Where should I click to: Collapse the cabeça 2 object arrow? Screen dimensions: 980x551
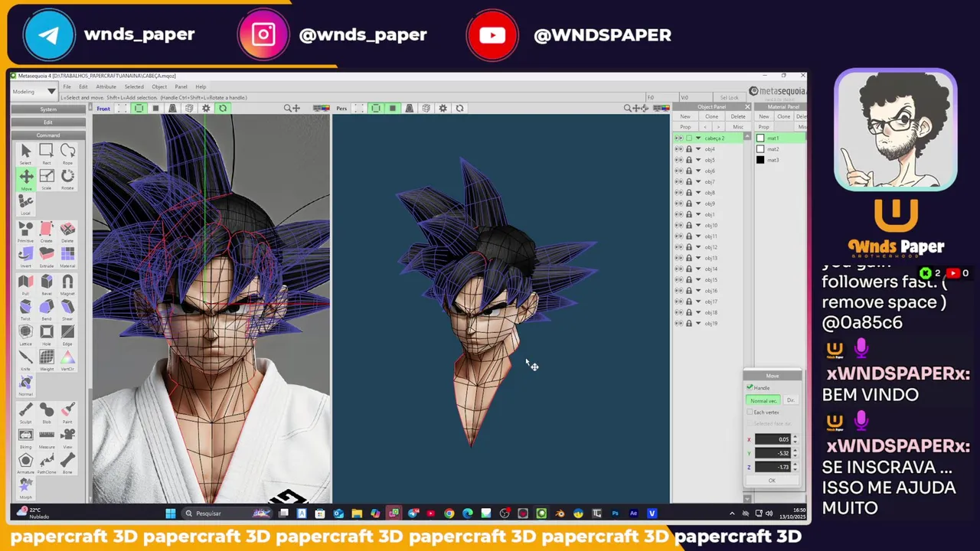point(697,138)
